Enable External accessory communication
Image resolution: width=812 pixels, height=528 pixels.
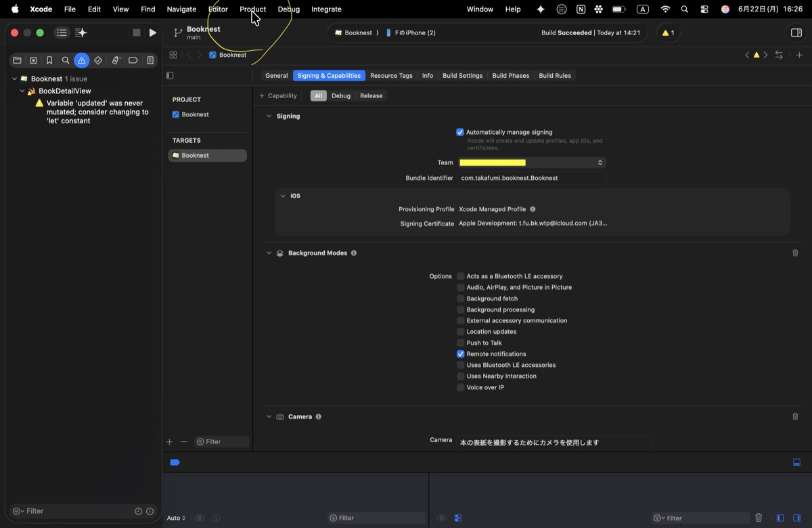point(460,321)
